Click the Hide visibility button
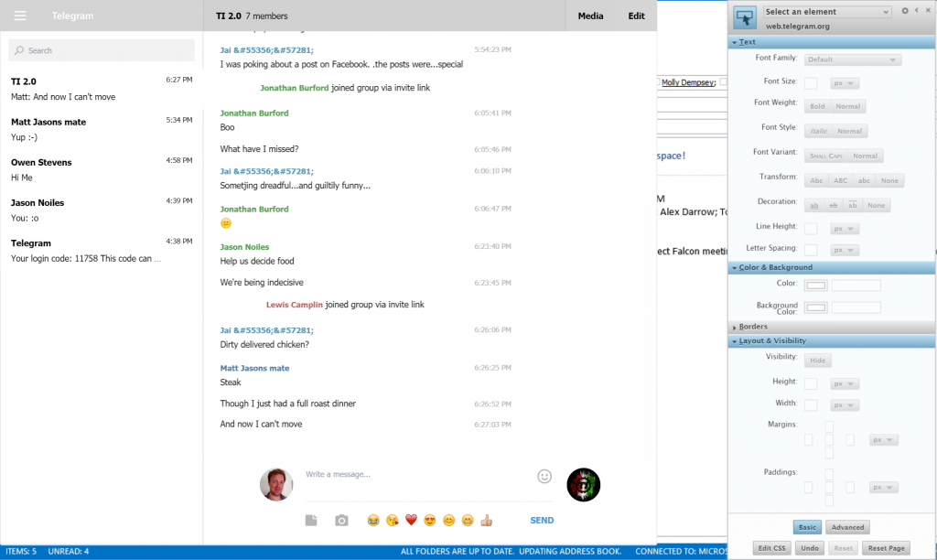The image size is (937, 560). (x=817, y=361)
